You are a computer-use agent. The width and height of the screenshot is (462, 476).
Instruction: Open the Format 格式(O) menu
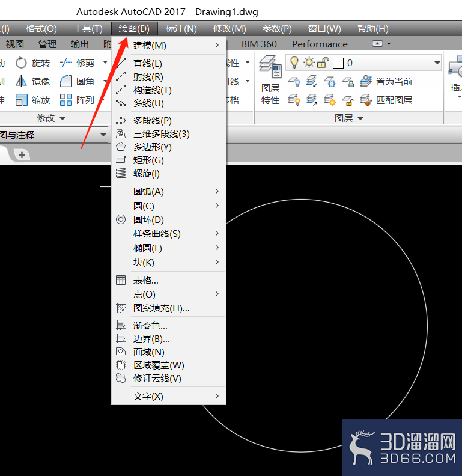coord(41,28)
